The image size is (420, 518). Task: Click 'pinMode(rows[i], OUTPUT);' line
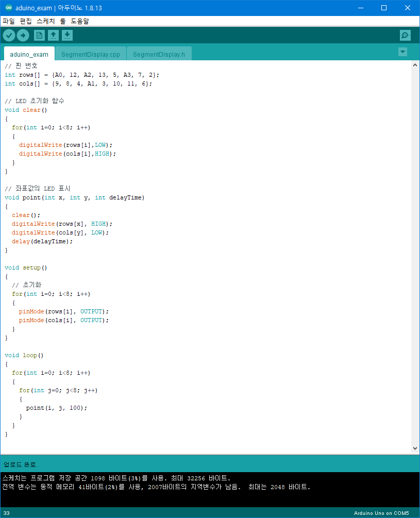click(64, 311)
